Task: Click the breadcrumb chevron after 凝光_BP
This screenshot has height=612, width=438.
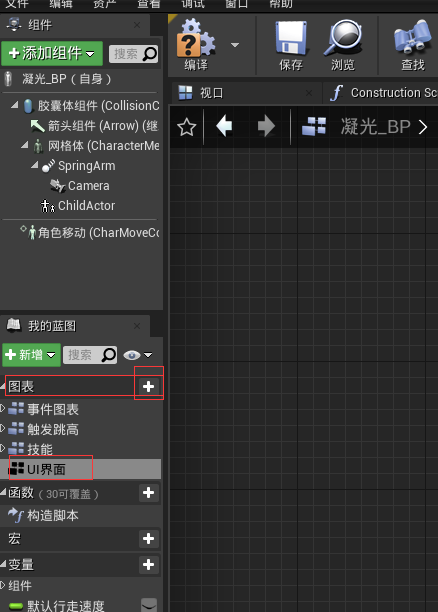Action: click(x=423, y=127)
